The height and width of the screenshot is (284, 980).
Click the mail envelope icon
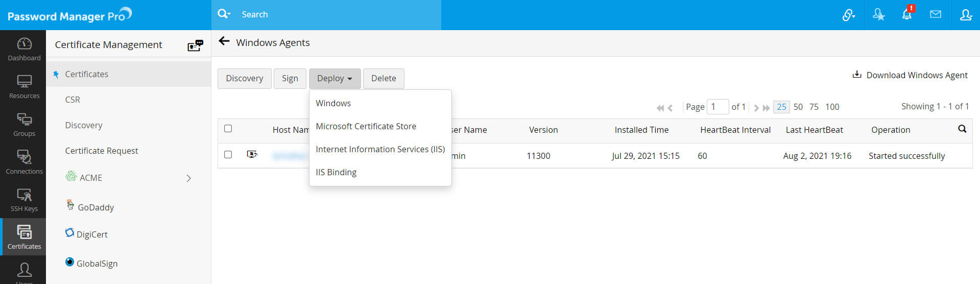pyautogui.click(x=935, y=15)
